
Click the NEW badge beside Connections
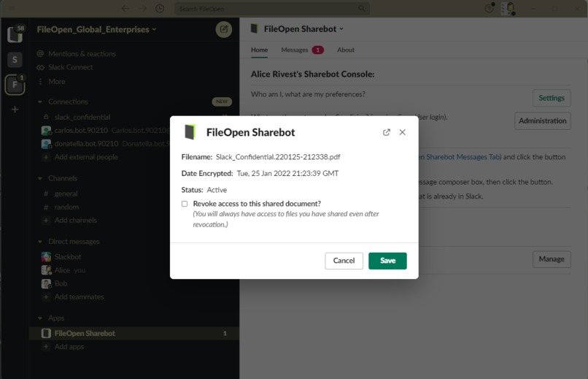point(222,102)
